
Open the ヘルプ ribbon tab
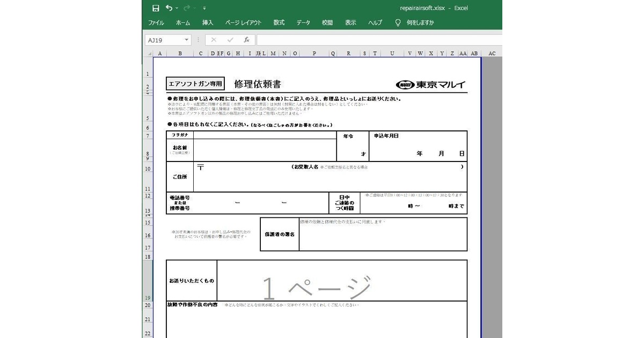tap(375, 23)
